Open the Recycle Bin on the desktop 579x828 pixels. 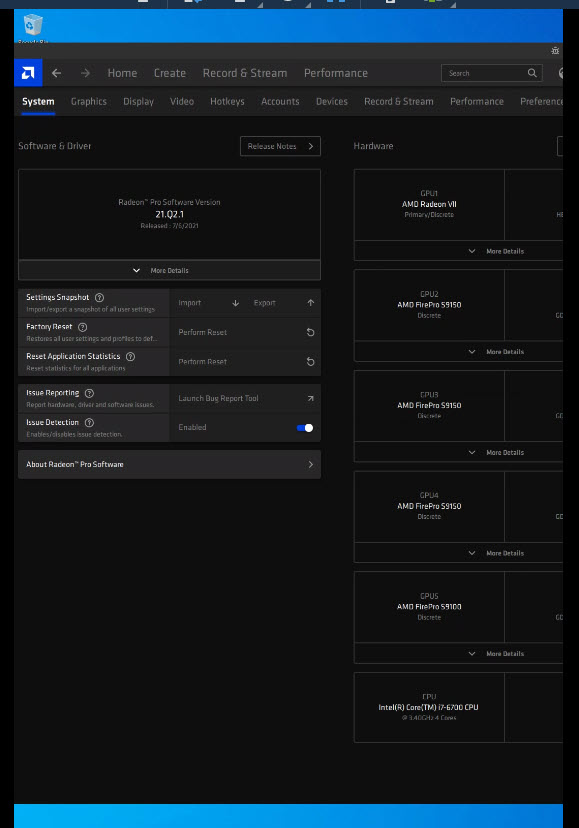click(x=31, y=27)
